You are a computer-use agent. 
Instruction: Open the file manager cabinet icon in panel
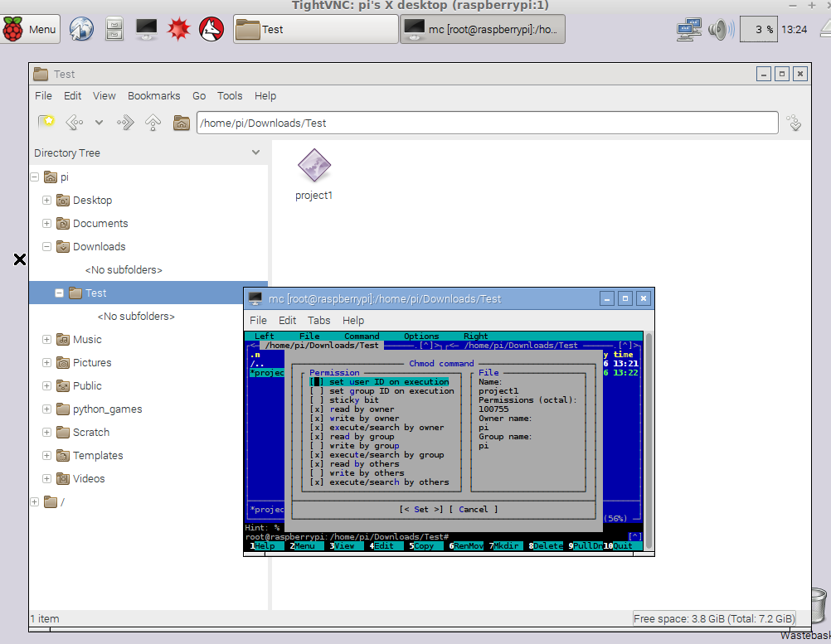(114, 30)
